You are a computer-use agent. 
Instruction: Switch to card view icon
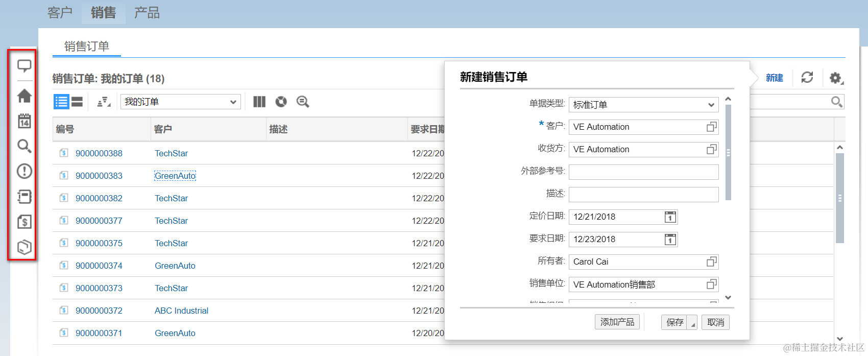click(x=77, y=102)
